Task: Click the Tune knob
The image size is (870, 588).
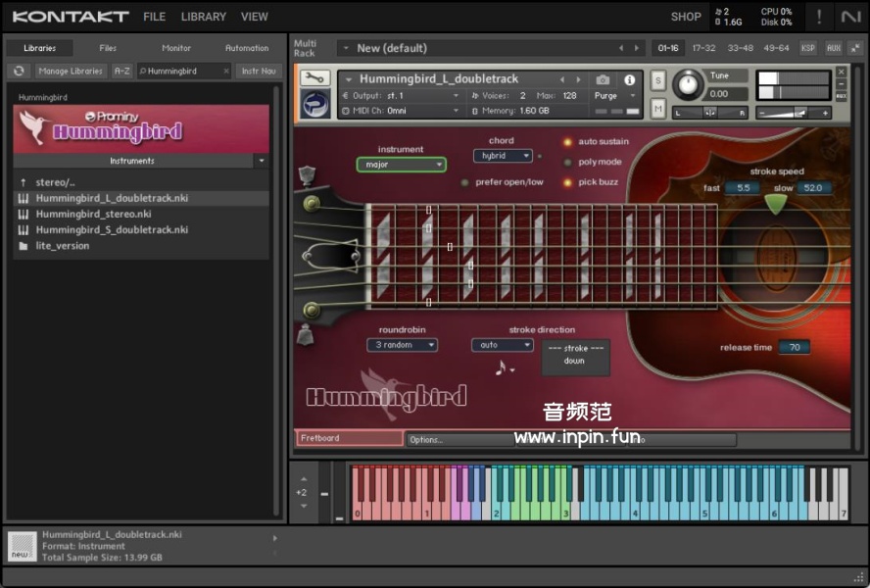Action: pyautogui.click(x=688, y=85)
